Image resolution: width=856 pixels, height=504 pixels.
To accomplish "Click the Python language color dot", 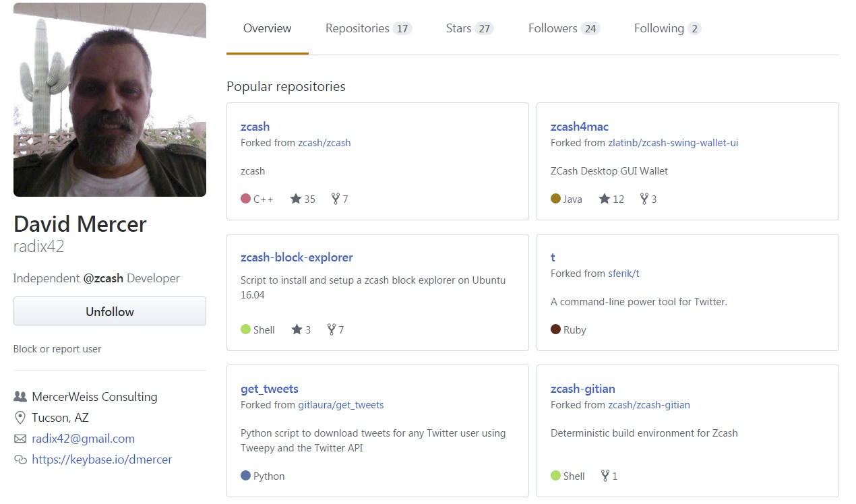I will point(245,476).
